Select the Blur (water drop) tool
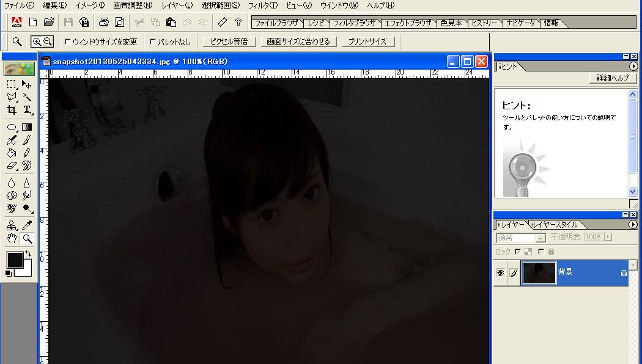This screenshot has height=364, width=642. [12, 183]
